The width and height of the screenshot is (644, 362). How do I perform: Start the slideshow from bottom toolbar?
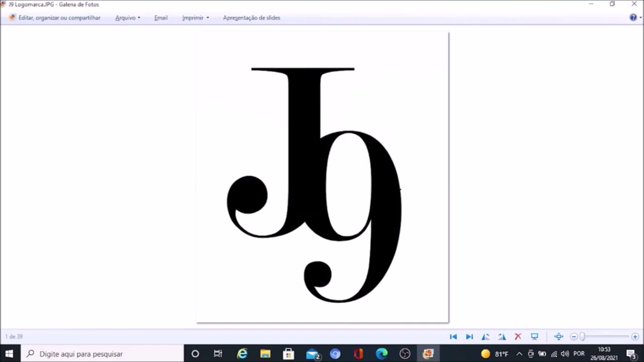tap(535, 337)
